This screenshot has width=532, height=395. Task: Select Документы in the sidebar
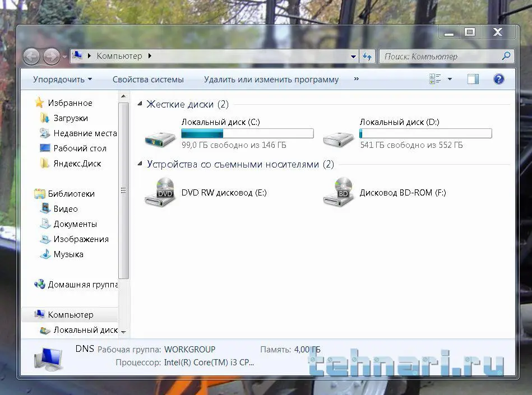(x=75, y=224)
